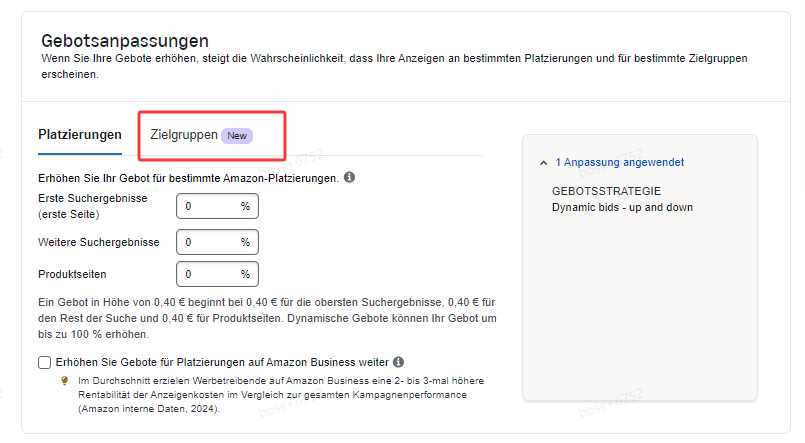Click percent symbol in Produktseiten field
The width and height of the screenshot is (805, 443).
[245, 274]
